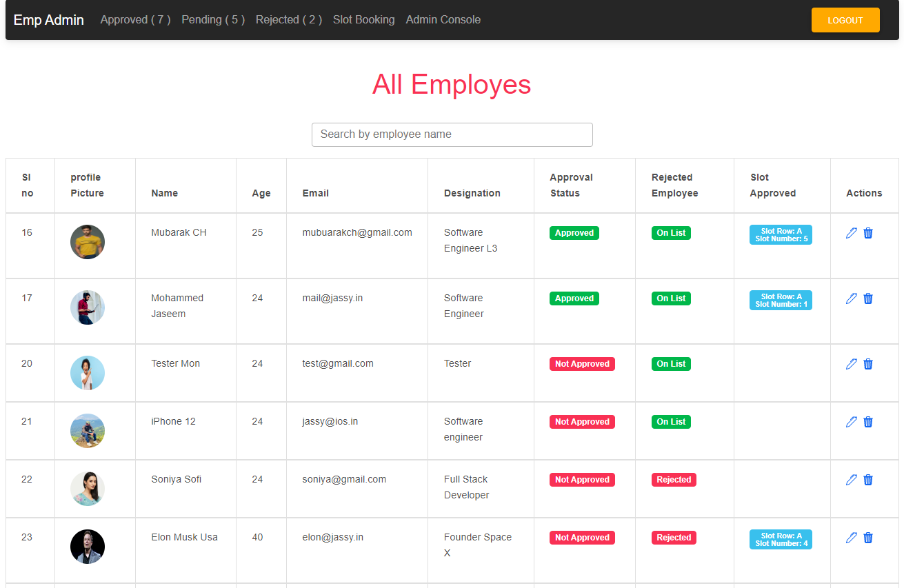Image resolution: width=904 pixels, height=588 pixels.
Task: Edit Mubarak CH's record using pencil icon
Action: point(851,233)
